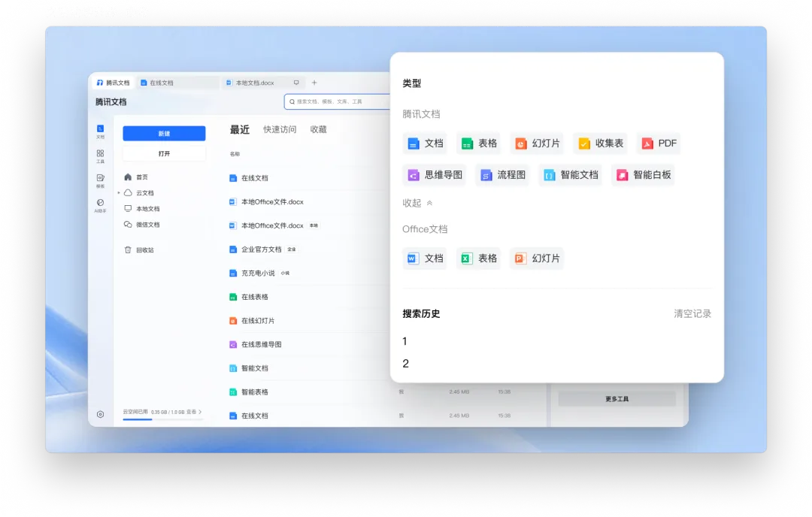
Task: Select the 收藏 list tab
Action: click(319, 129)
